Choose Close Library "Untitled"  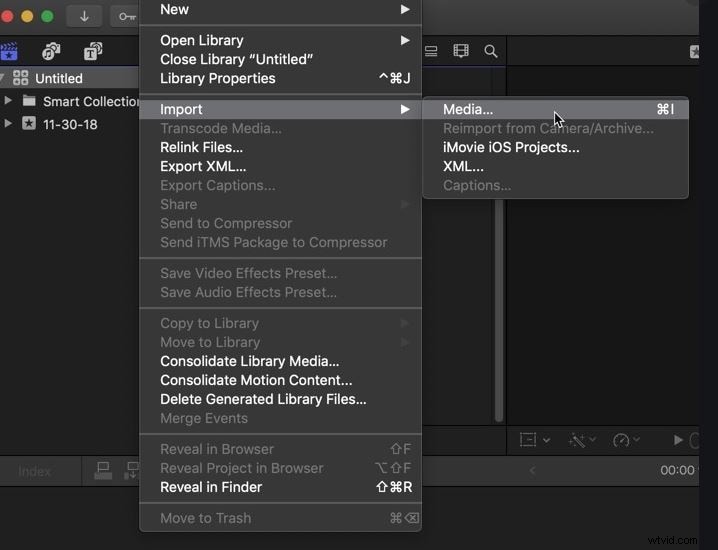tap(280, 60)
